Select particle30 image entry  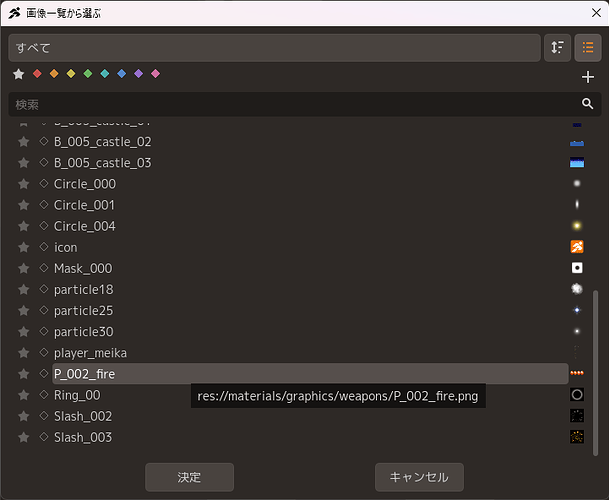(x=310, y=332)
